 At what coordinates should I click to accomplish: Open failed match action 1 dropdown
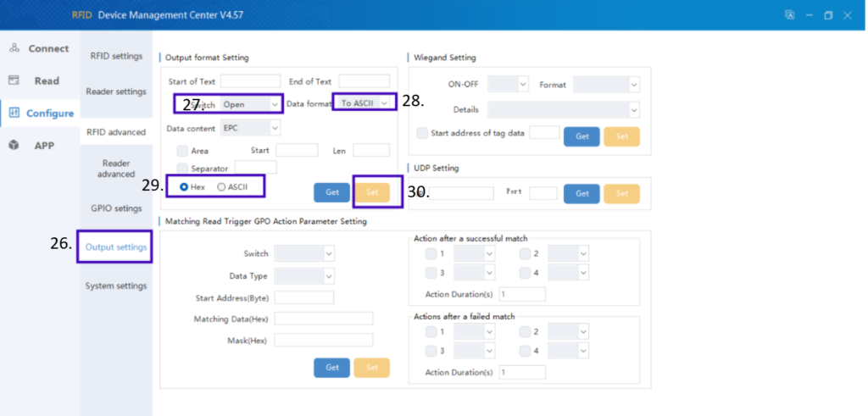475,332
